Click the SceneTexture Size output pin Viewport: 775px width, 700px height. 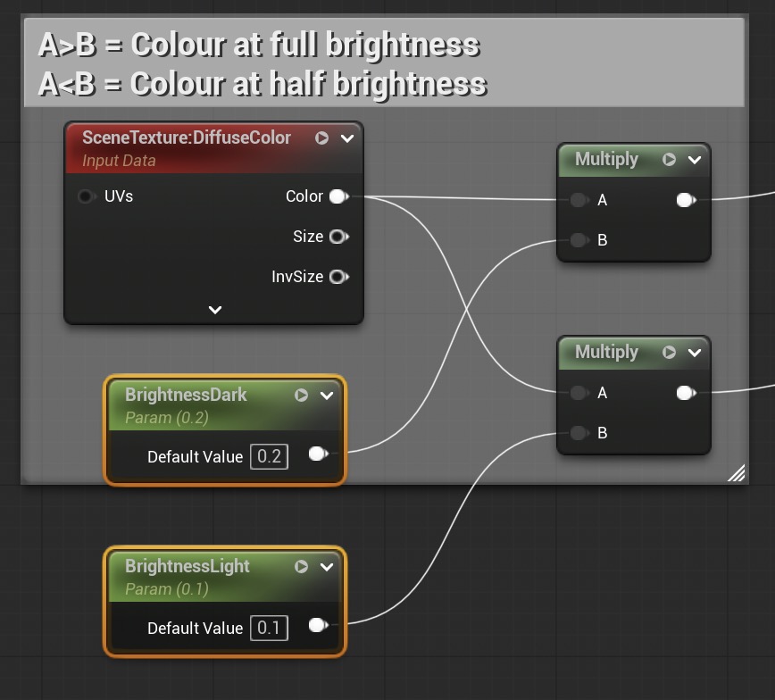[x=337, y=237]
